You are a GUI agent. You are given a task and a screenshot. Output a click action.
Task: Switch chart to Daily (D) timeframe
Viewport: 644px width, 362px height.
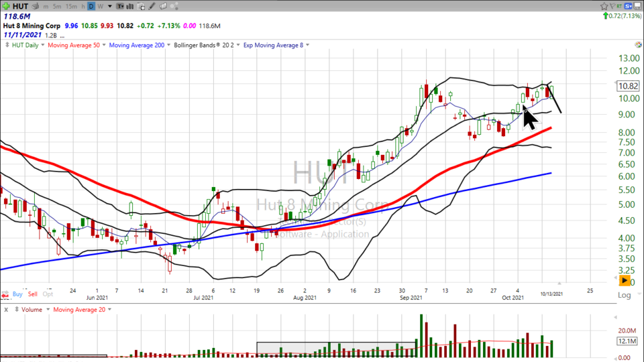point(91,7)
